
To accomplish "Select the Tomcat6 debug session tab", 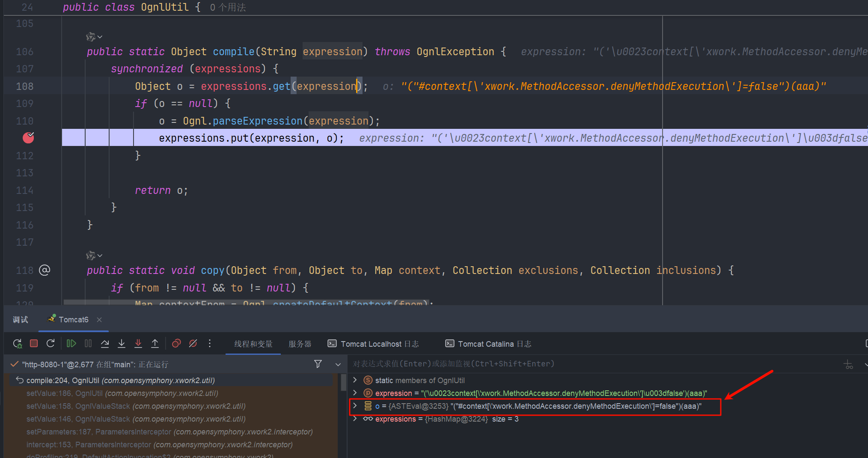I will (74, 320).
